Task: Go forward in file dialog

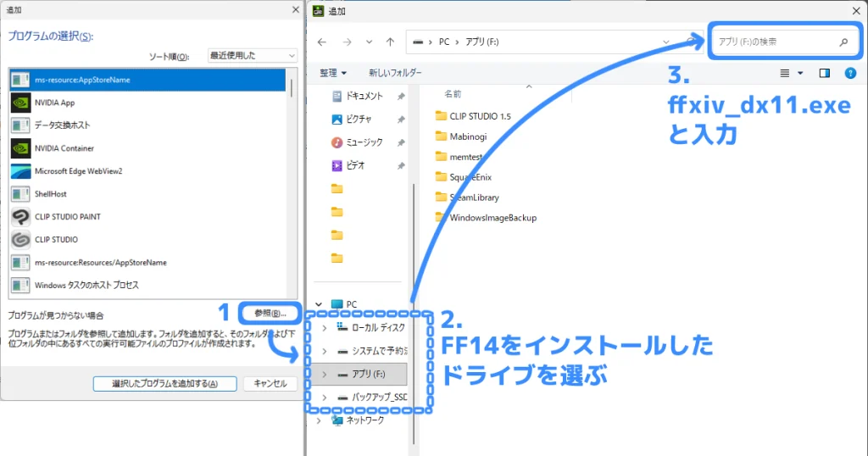Action: (347, 42)
